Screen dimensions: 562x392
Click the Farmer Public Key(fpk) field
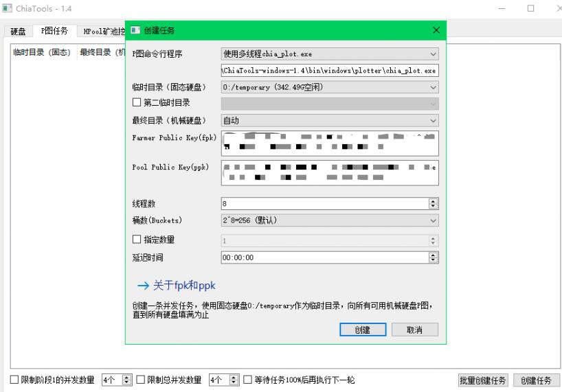330,143
